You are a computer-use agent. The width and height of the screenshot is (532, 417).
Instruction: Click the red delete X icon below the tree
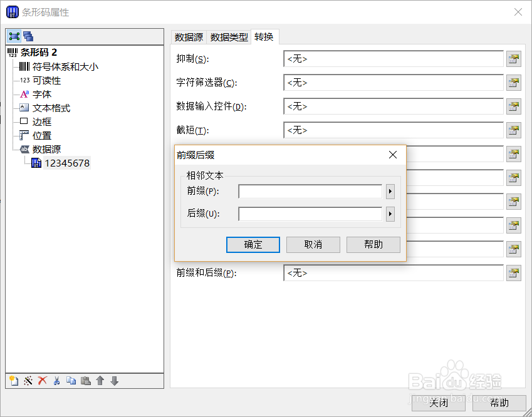(43, 381)
